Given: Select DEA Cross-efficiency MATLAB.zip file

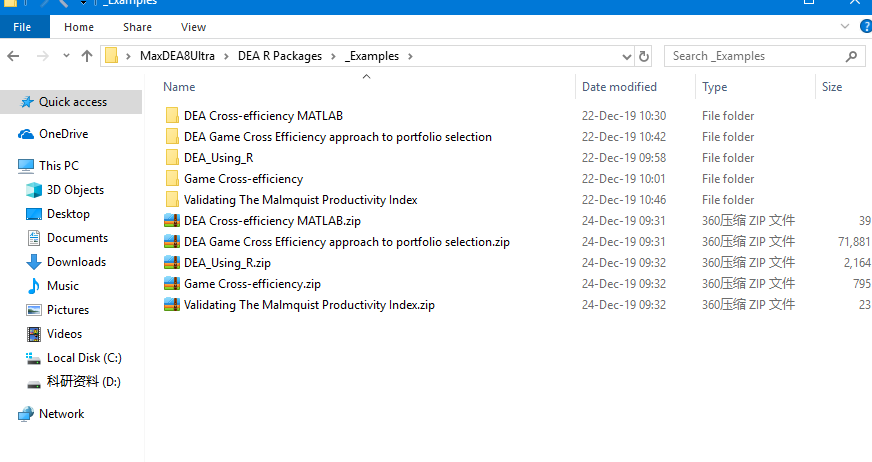Looking at the screenshot, I should [x=272, y=221].
